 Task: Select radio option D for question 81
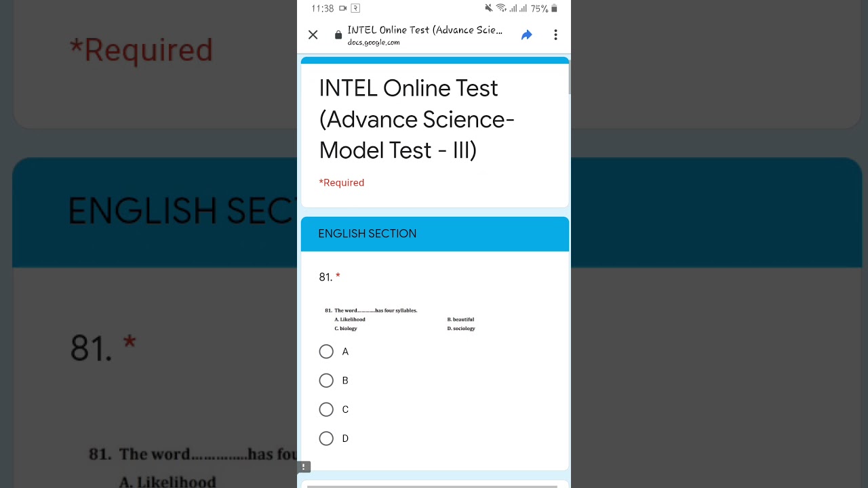[x=326, y=439]
